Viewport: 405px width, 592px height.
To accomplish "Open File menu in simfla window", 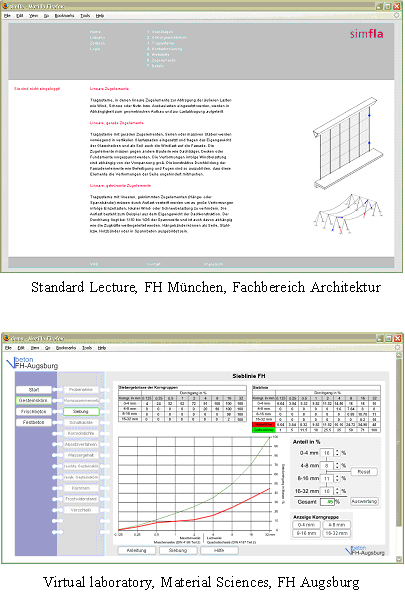I will coord(7,15).
